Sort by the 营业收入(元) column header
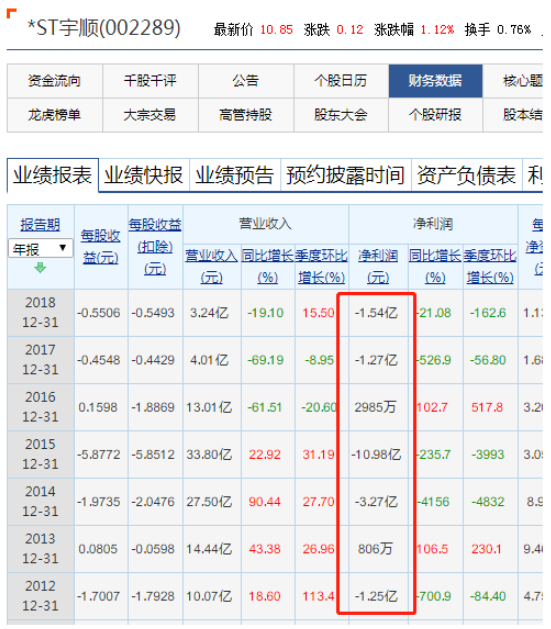 pyautogui.click(x=211, y=266)
